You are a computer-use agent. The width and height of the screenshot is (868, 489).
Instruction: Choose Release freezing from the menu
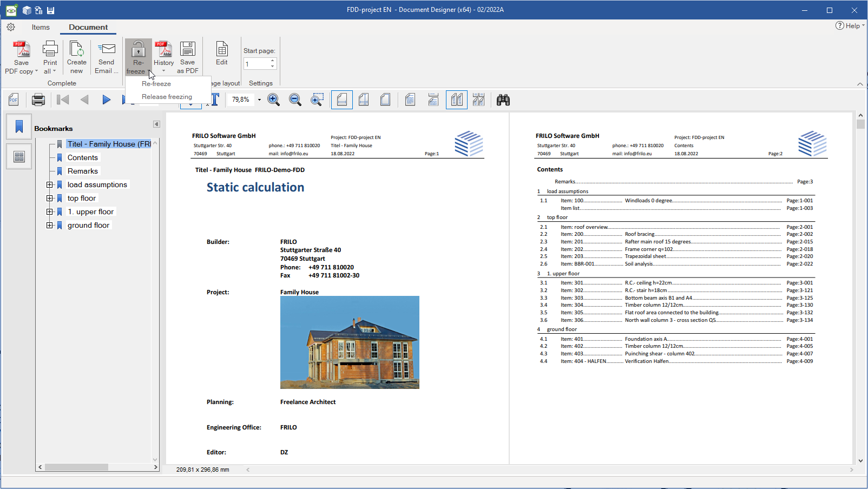click(168, 97)
